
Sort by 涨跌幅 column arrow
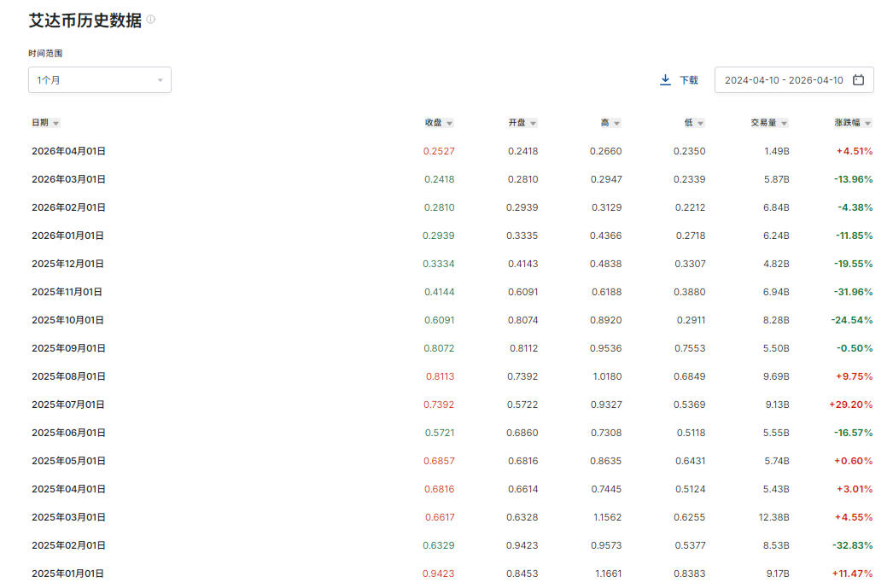click(868, 123)
